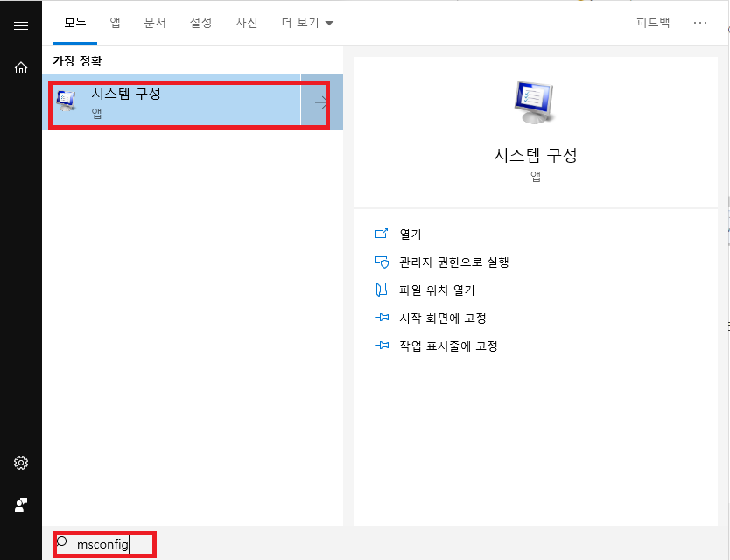
Task: Select the 모두 tab
Action: click(75, 23)
